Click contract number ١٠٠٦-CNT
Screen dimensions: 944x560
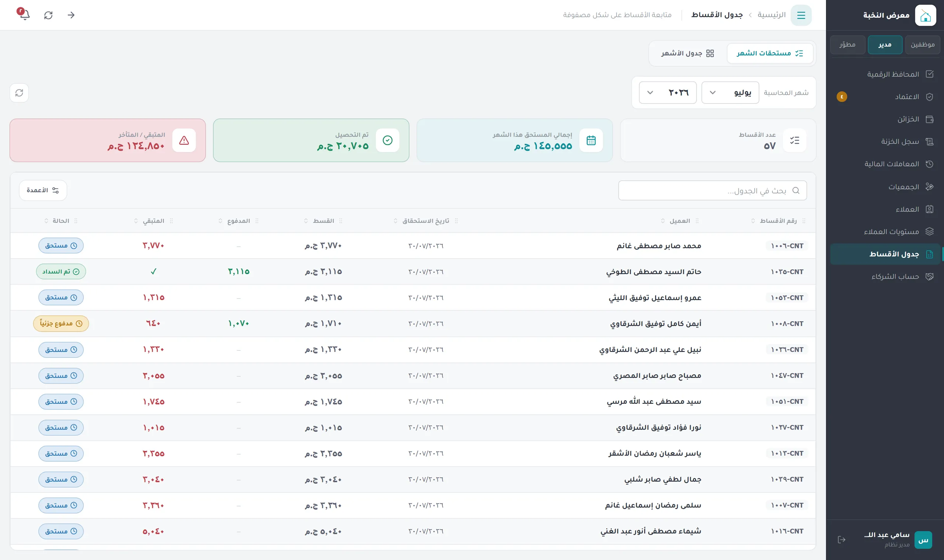coord(787,246)
